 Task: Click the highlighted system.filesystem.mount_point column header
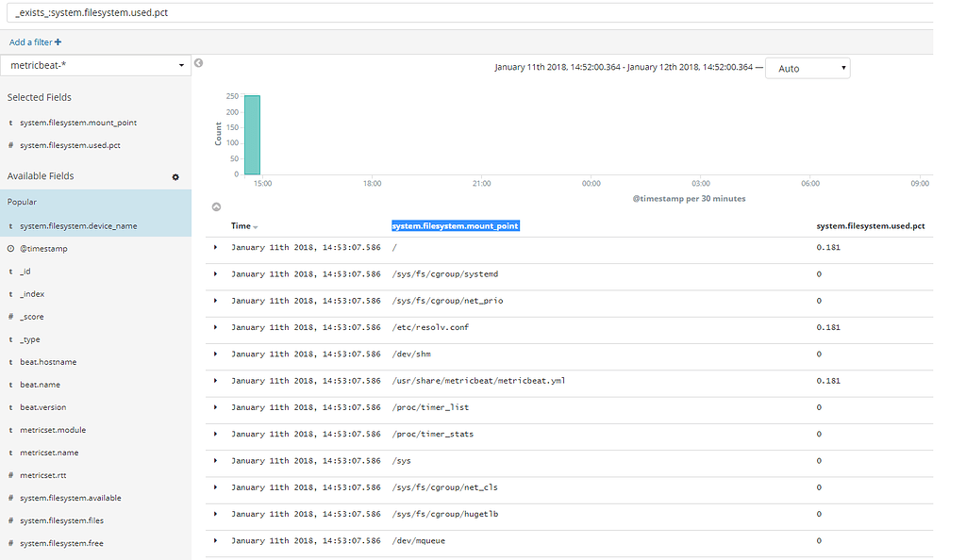click(x=456, y=226)
